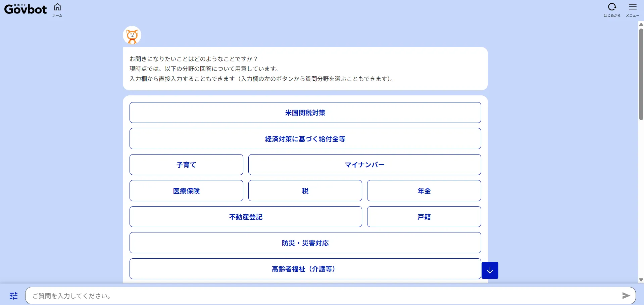Screen dimensions: 644x305
Task: Click the page scrollbar down arrow
Action: tap(641, 280)
